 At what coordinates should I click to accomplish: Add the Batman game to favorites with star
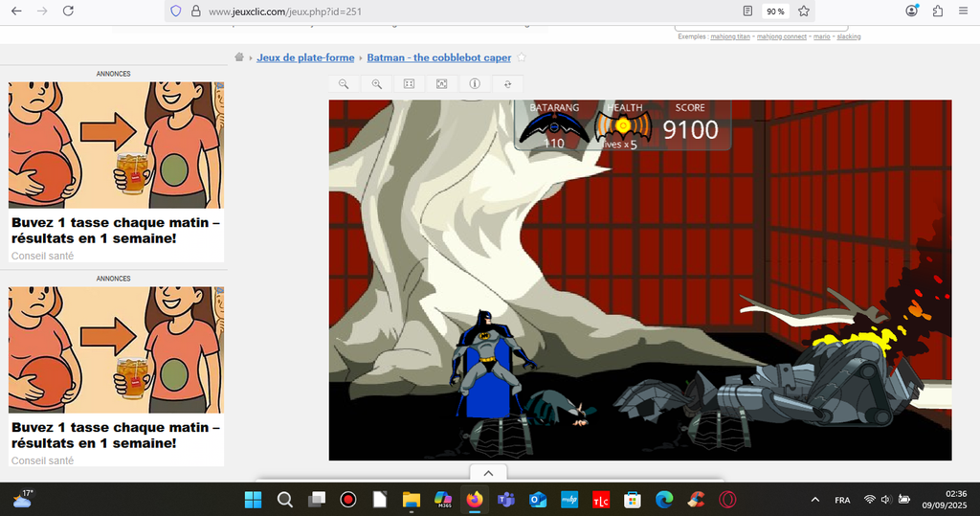pos(522,56)
